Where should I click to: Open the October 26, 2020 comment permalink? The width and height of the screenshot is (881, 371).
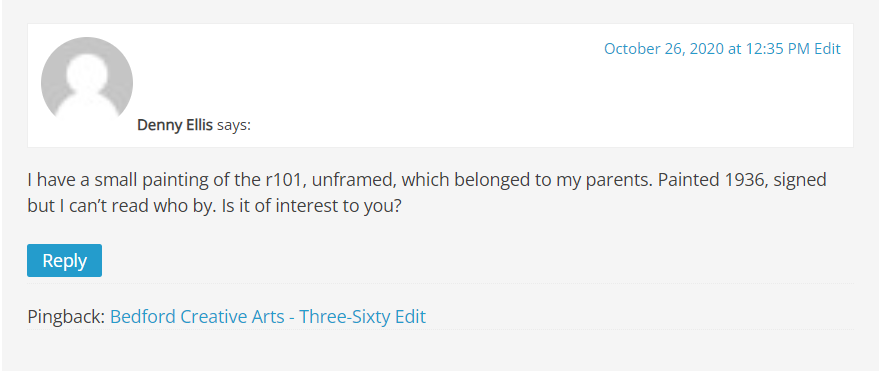pyautogui.click(x=707, y=49)
